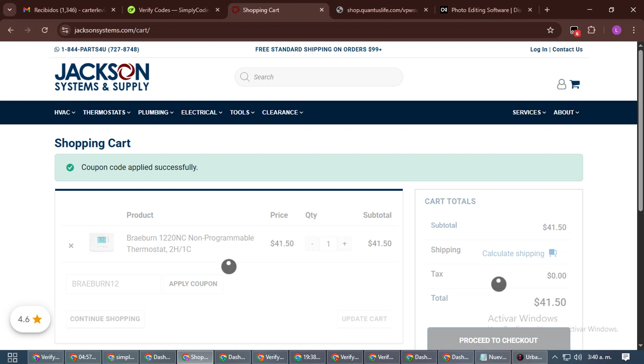This screenshot has width=644, height=364.
Task: Click the site Search field
Action: (319, 77)
